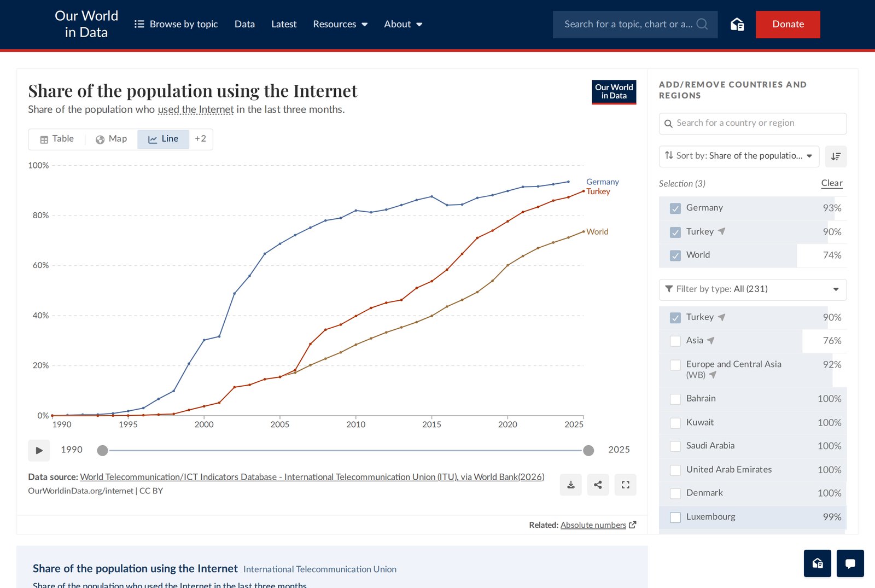
Task: Uncheck World in the selection list
Action: tap(675, 255)
